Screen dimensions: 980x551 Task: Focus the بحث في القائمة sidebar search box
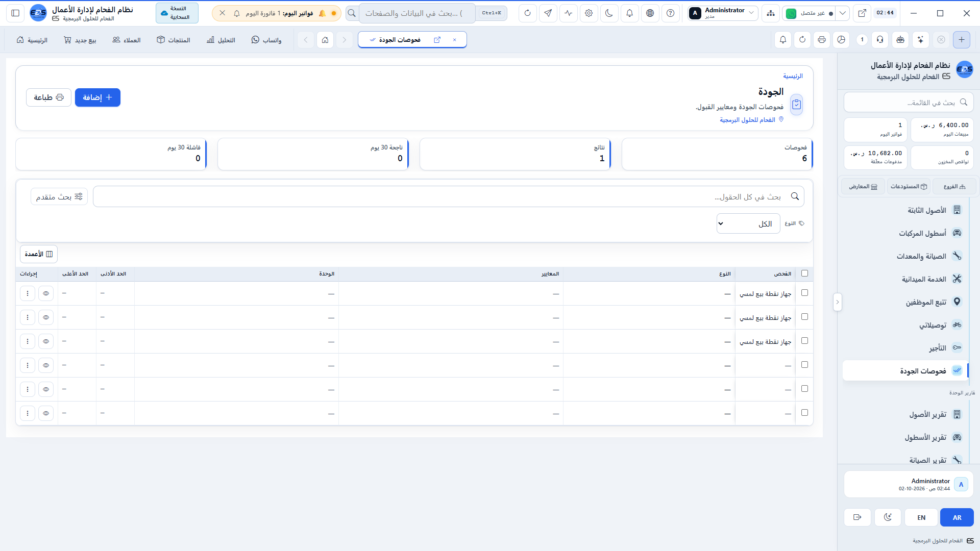coord(909,102)
